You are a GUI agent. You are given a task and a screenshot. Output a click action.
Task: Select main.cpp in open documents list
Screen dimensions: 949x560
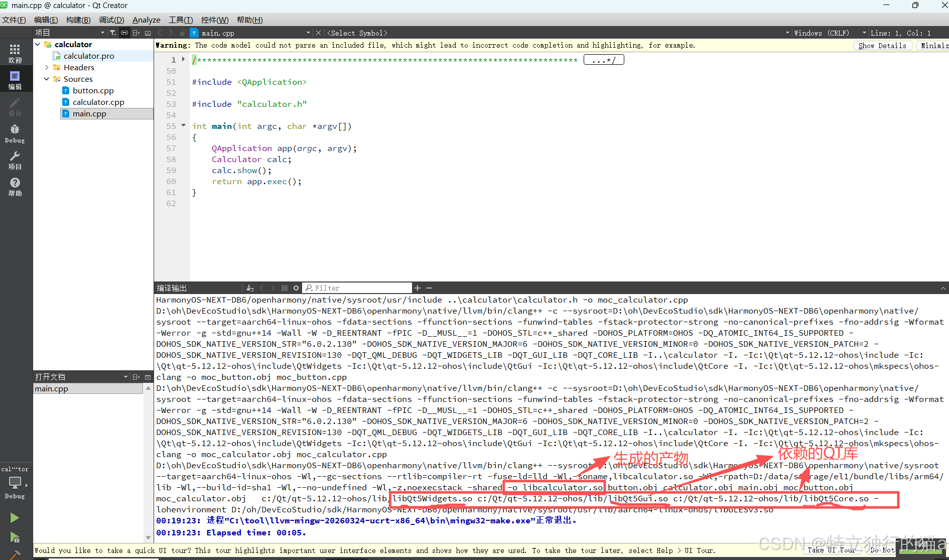(x=88, y=388)
